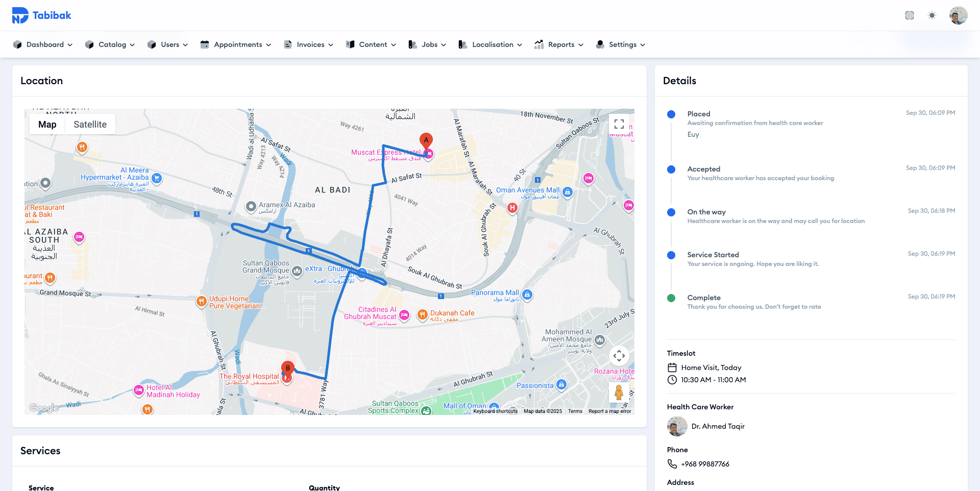The height and width of the screenshot is (491, 980).
Task: Toggle light/dark theme sun icon
Action: (932, 15)
